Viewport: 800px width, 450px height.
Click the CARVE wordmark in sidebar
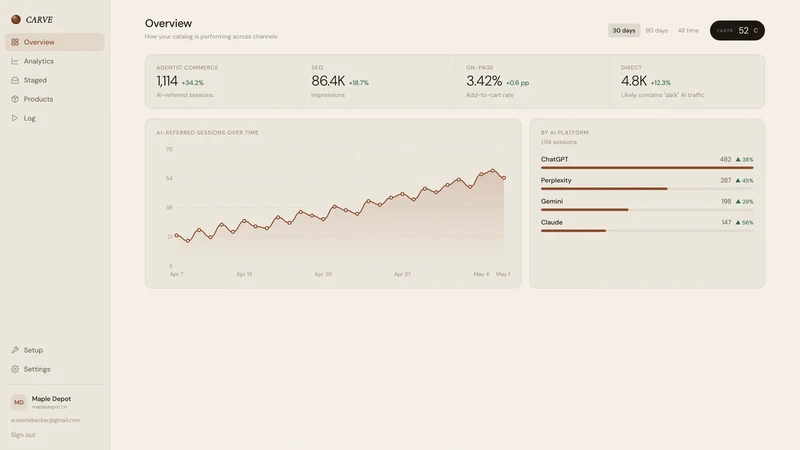coord(39,20)
